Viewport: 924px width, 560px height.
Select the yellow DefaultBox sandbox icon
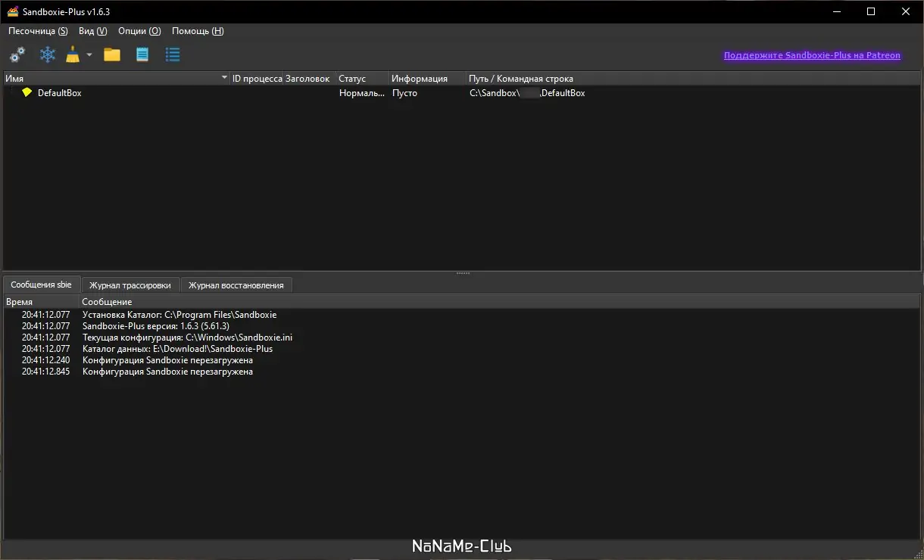click(27, 92)
